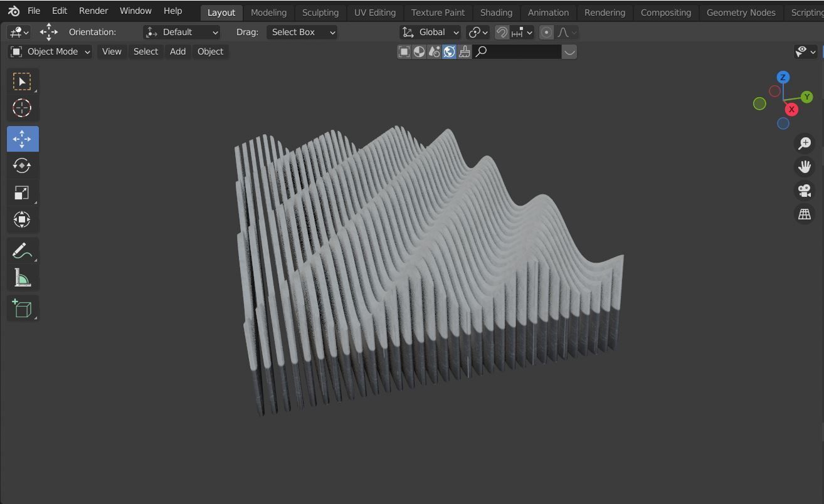Switch to the Modeling workspace tab
This screenshot has width=824, height=504.
[268, 13]
